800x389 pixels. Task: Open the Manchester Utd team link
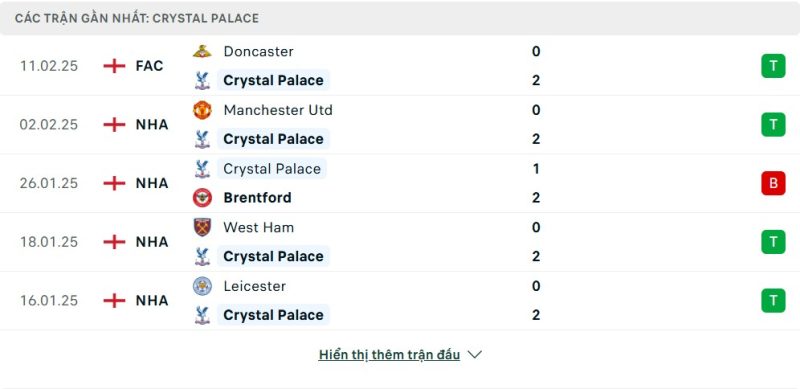(x=278, y=110)
